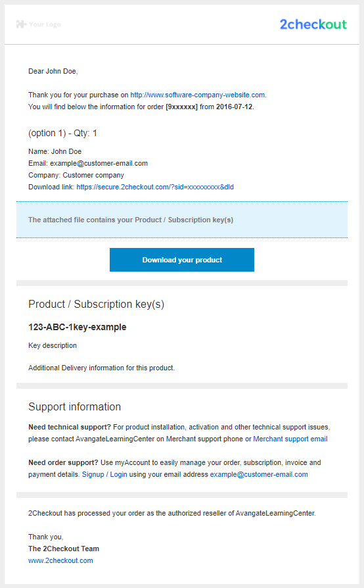Visit www.2checkout.com footer link
Image resolution: width=364 pixels, height=588 pixels.
pyautogui.click(x=60, y=560)
